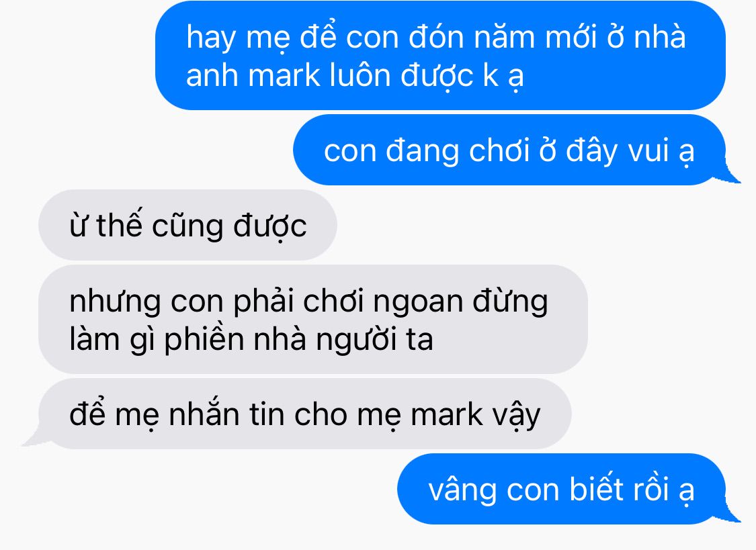
Task: Select the blue message starting "hay mẹ để con"
Action: tap(440, 55)
